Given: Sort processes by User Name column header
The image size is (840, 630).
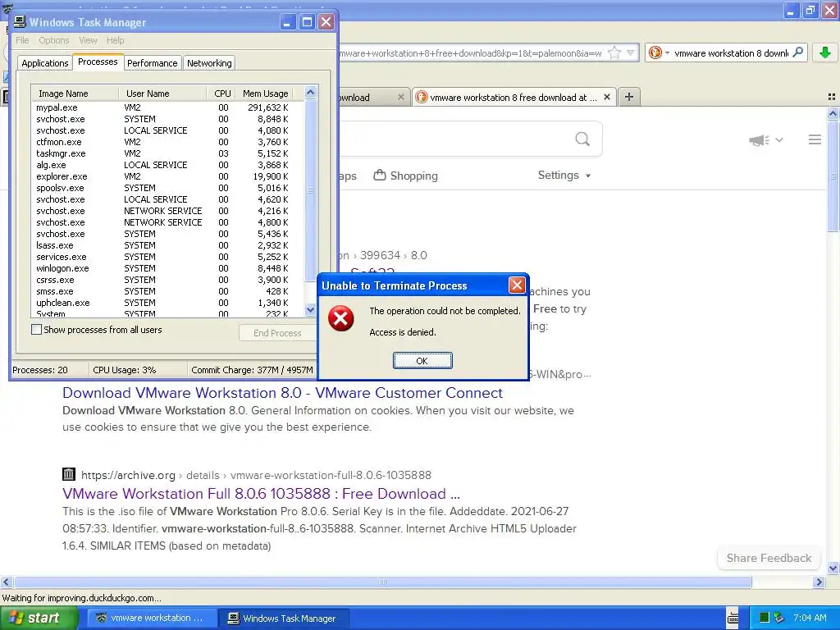Looking at the screenshot, I should click(x=163, y=94).
